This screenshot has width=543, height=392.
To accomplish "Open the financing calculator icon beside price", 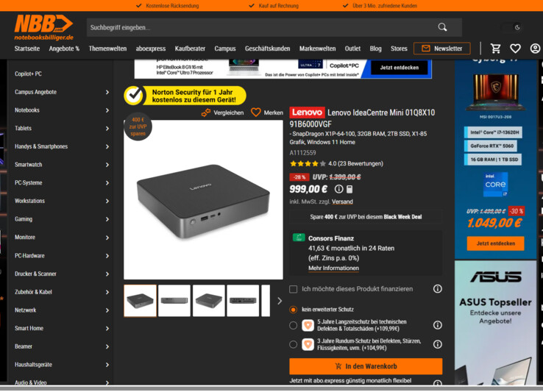I will tap(349, 189).
